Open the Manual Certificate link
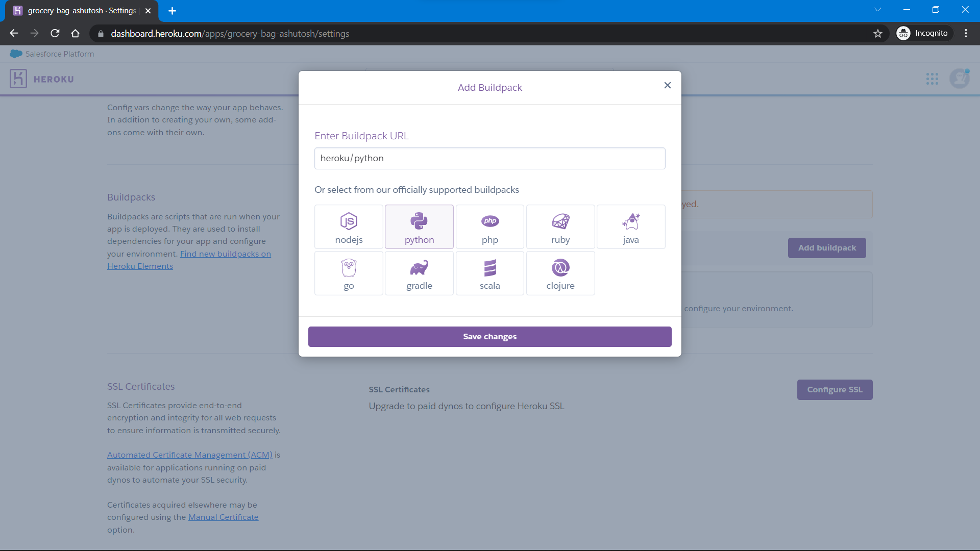Screen dimensions: 980x551 223,517
